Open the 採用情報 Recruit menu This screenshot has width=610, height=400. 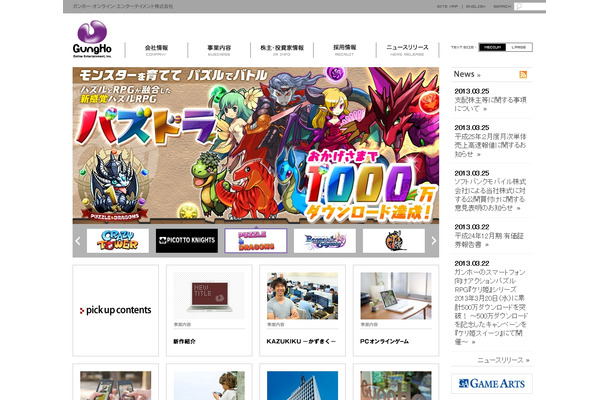click(345, 50)
